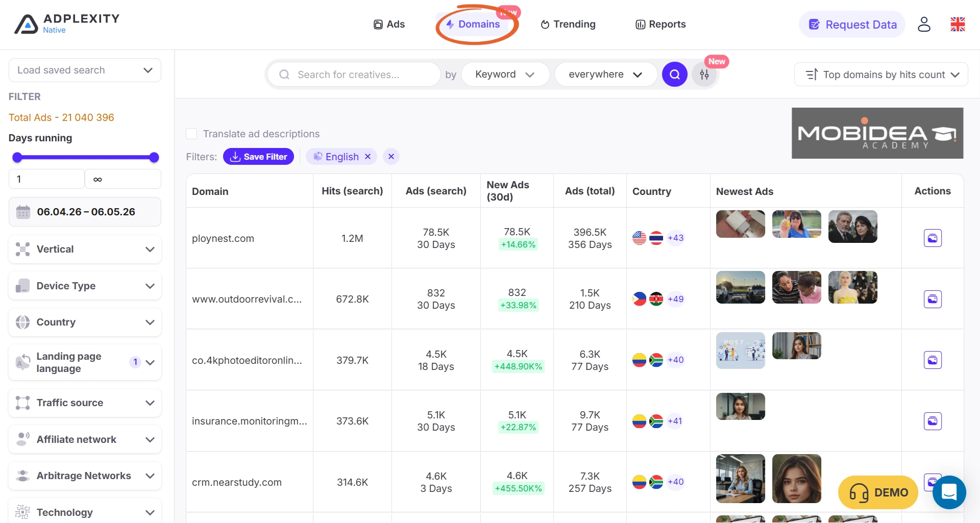Click the Request Data button
The width and height of the screenshot is (980, 523).
coord(852,24)
